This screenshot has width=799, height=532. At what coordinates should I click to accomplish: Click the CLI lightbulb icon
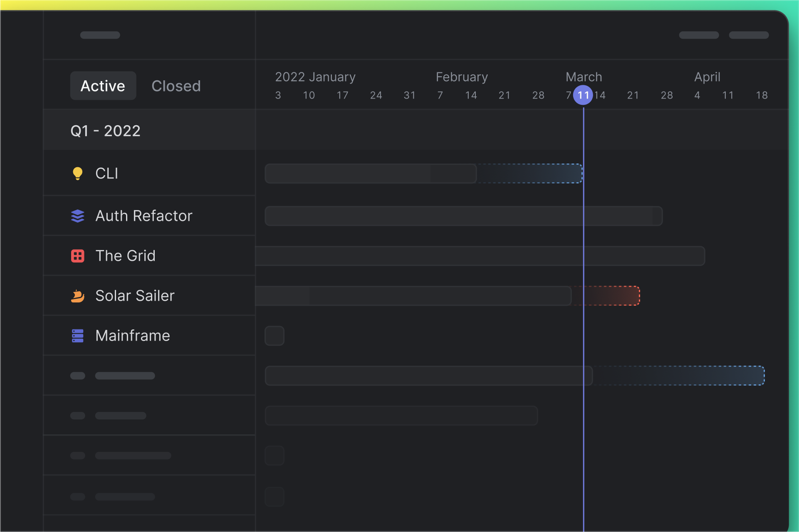pyautogui.click(x=77, y=173)
